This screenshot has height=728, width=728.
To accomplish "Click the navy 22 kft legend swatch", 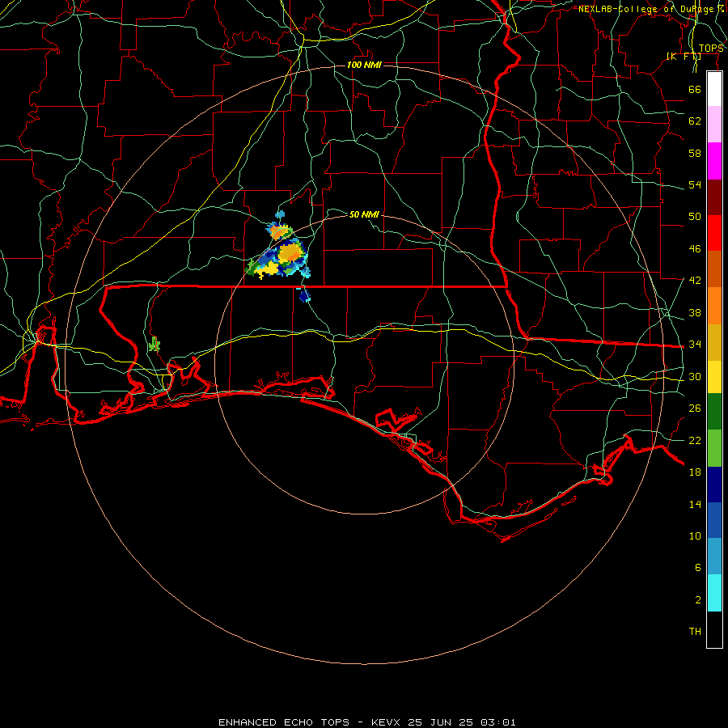I will tap(714, 485).
